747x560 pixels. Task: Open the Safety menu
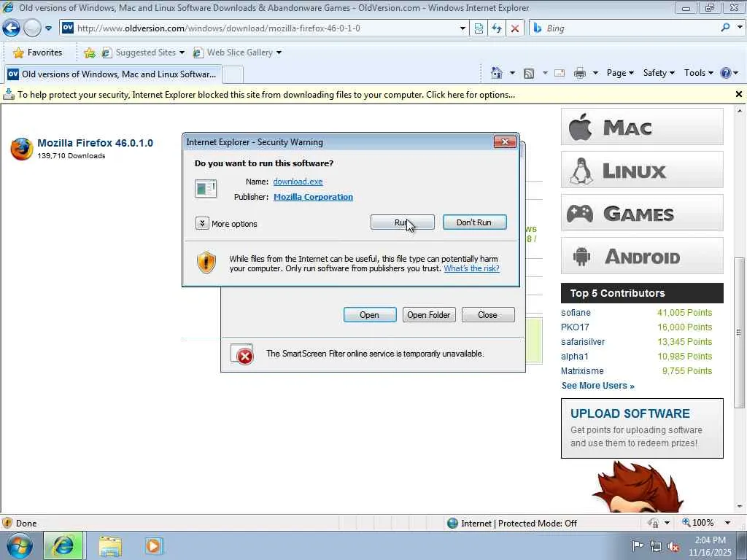(659, 73)
